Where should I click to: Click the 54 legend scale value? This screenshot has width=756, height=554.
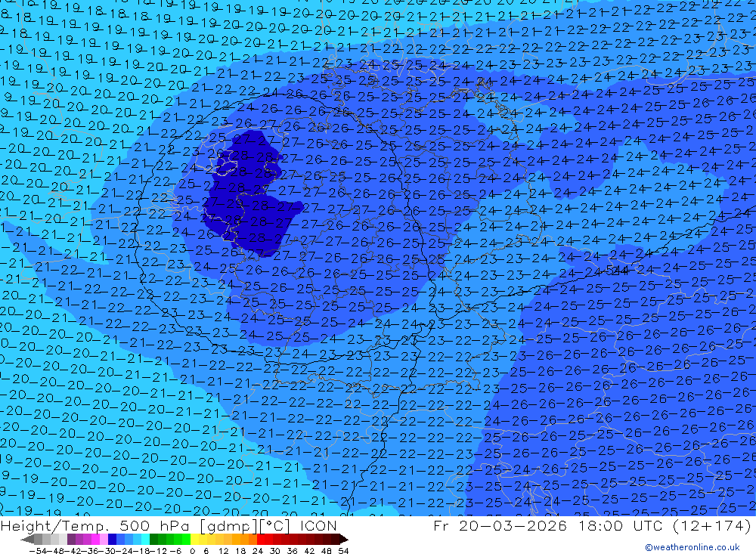click(343, 551)
